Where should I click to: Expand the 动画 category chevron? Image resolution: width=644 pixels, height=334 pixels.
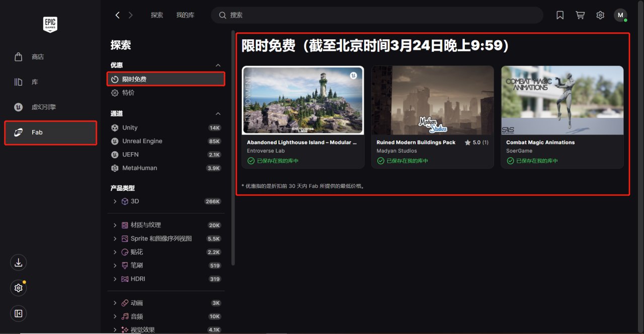click(x=115, y=303)
